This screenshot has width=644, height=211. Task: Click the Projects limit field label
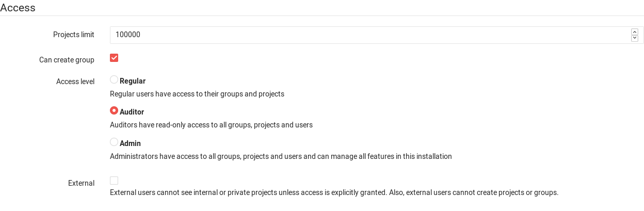tap(74, 35)
